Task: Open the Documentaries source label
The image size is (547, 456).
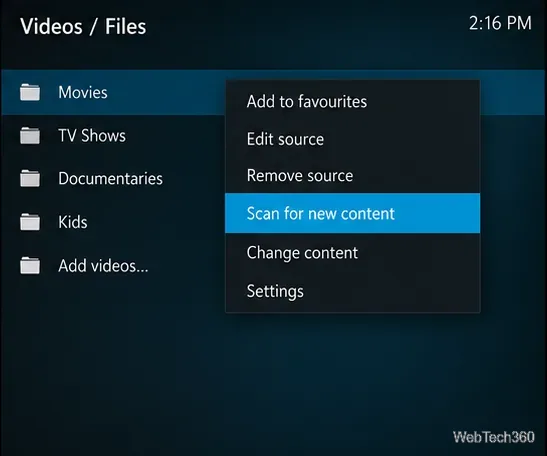Action: pos(111,178)
